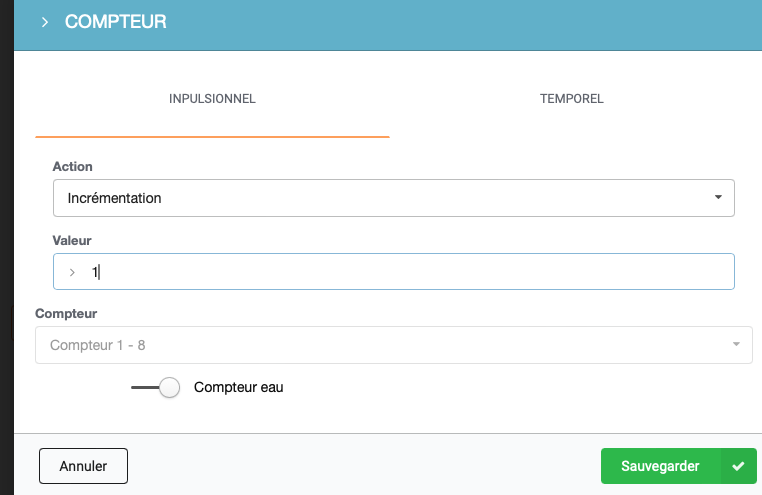Click the round knob of the Compteur eau slider
The width and height of the screenshot is (762, 495).
[170, 387]
